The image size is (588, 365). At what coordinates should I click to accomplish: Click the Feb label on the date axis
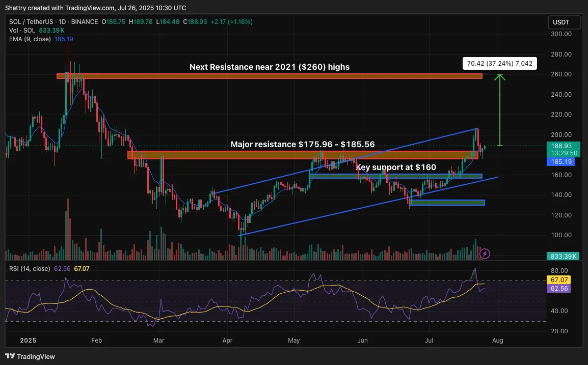coord(96,340)
